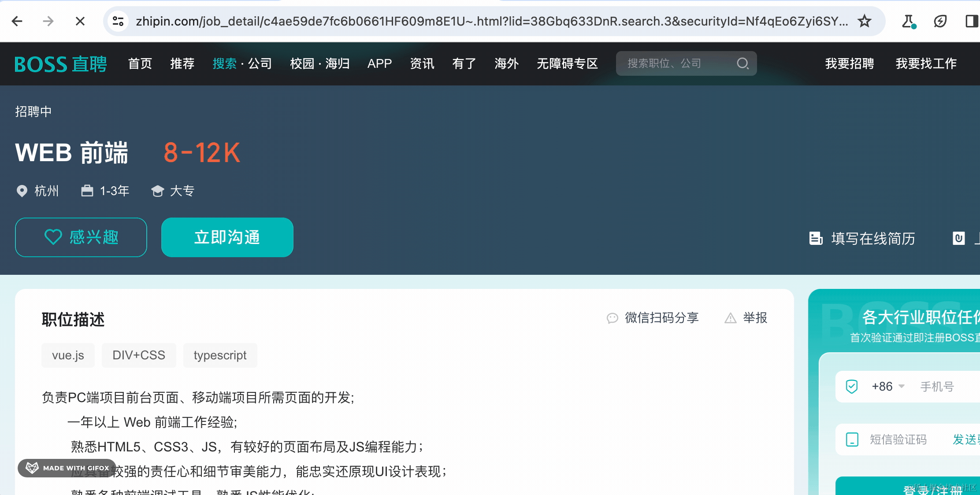The width and height of the screenshot is (980, 495).
Task: Click the warning triangle 举报 report icon
Action: (x=731, y=318)
